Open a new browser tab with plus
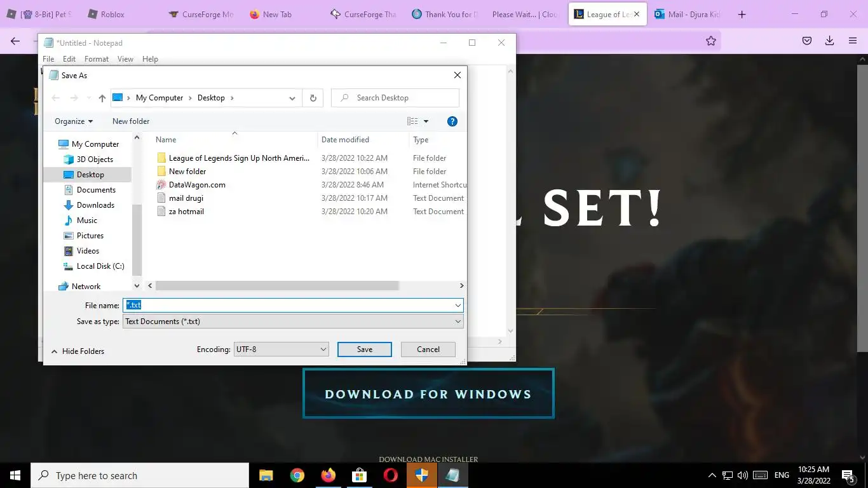The width and height of the screenshot is (868, 488). pos(742,14)
